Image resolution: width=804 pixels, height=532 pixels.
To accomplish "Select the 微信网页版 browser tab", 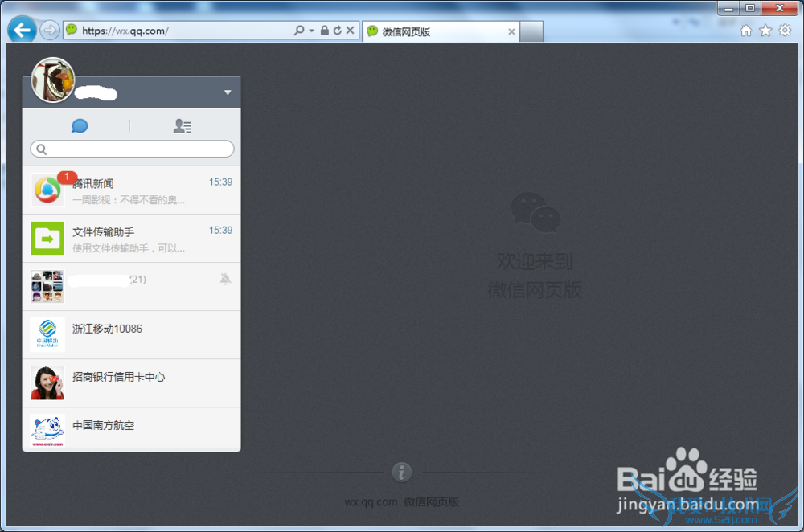I will coord(440,32).
